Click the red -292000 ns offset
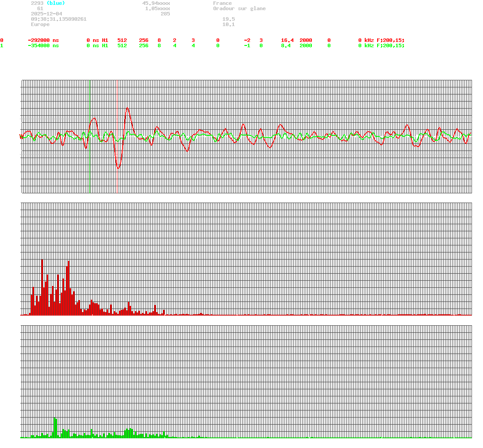The image size is (483, 448). [43, 41]
